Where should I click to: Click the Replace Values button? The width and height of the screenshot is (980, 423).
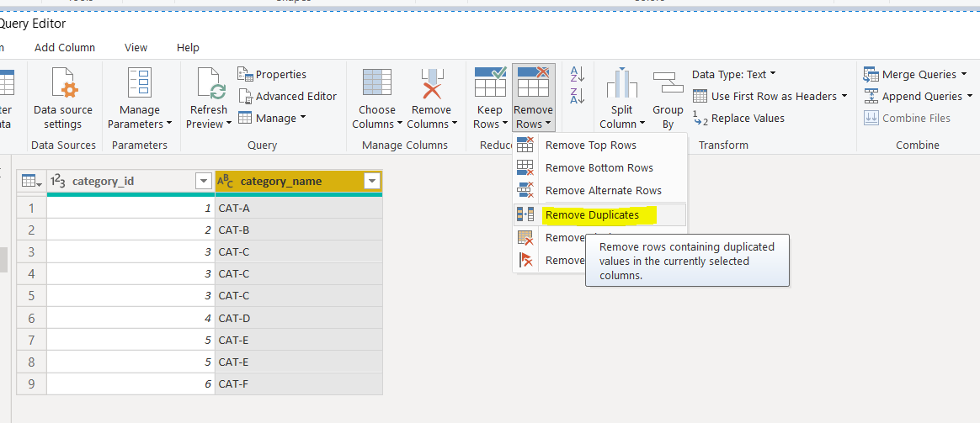[x=747, y=118]
